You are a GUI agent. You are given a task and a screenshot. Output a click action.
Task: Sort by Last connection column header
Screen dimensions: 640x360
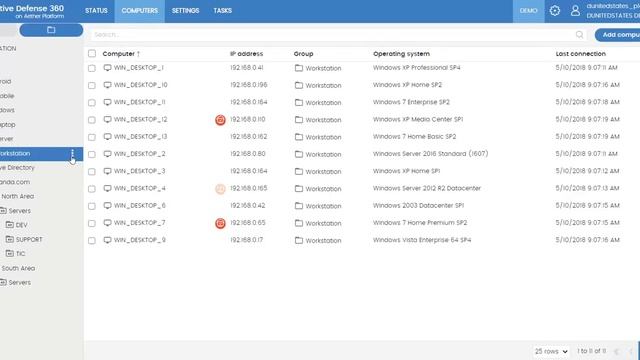(580, 54)
